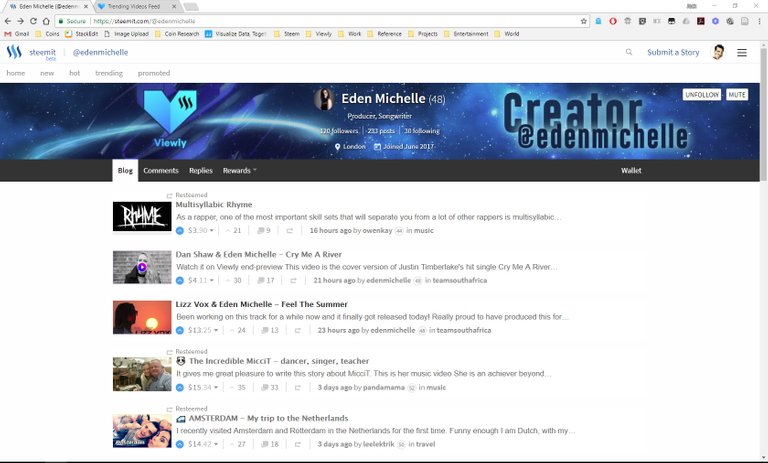Viewport: 768px width, 463px height.
Task: Open the Cry Me A River video thumbnail
Action: tap(142, 267)
